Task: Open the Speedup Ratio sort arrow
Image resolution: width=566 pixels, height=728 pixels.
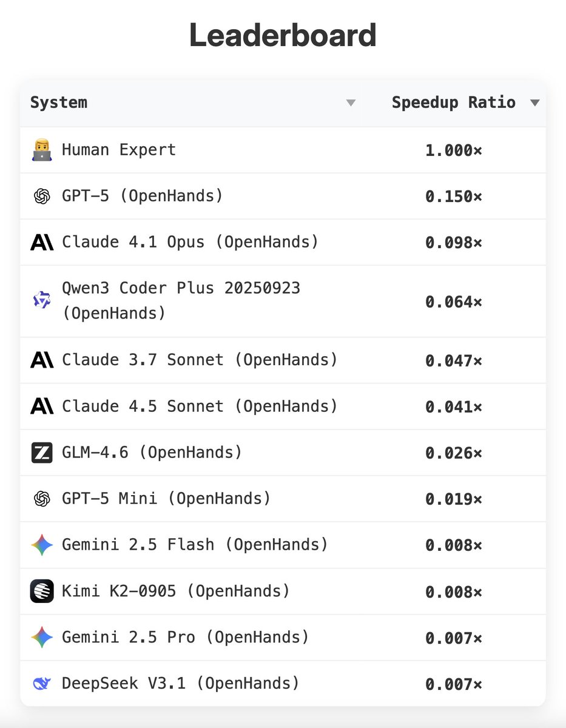Action: coord(534,103)
